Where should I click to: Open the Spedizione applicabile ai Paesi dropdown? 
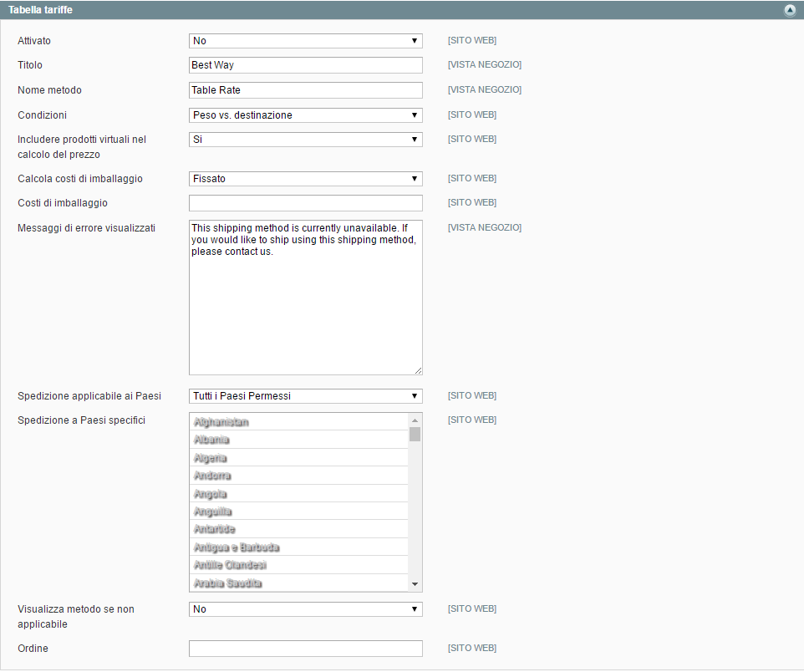(x=305, y=395)
